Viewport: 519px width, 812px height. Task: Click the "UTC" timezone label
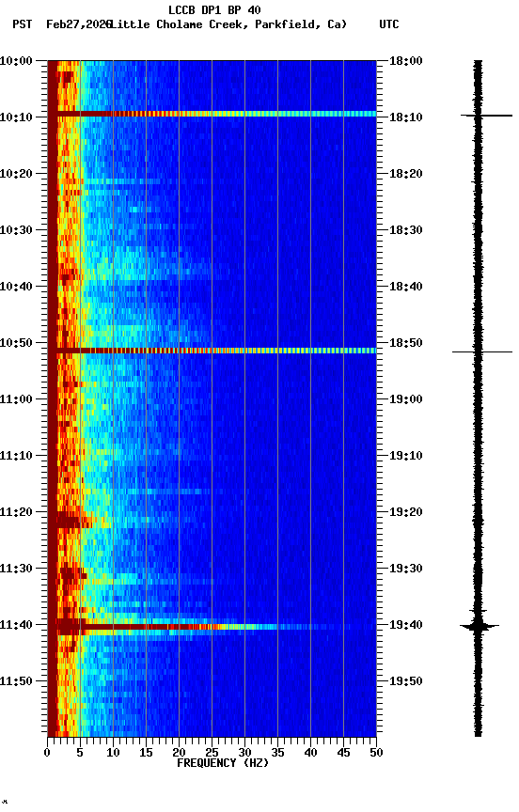coord(389,24)
